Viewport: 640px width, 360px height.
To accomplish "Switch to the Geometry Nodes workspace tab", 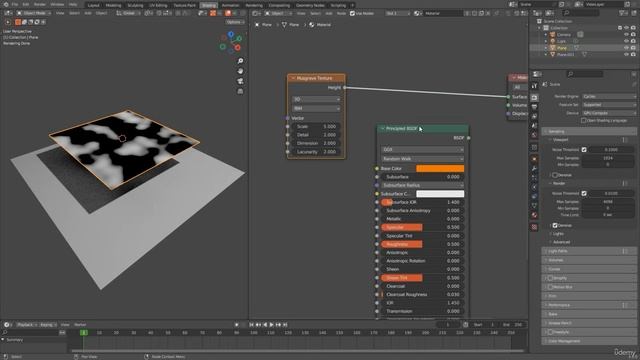I will point(310,5).
